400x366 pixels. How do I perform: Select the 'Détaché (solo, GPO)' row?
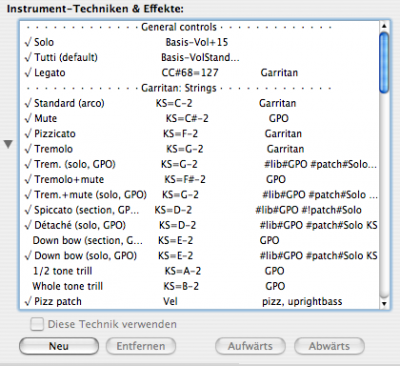click(199, 225)
